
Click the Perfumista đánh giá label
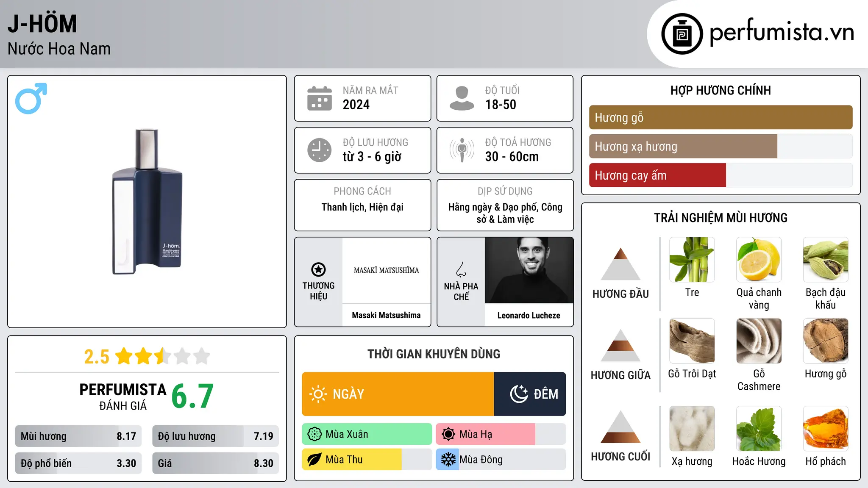123,397
